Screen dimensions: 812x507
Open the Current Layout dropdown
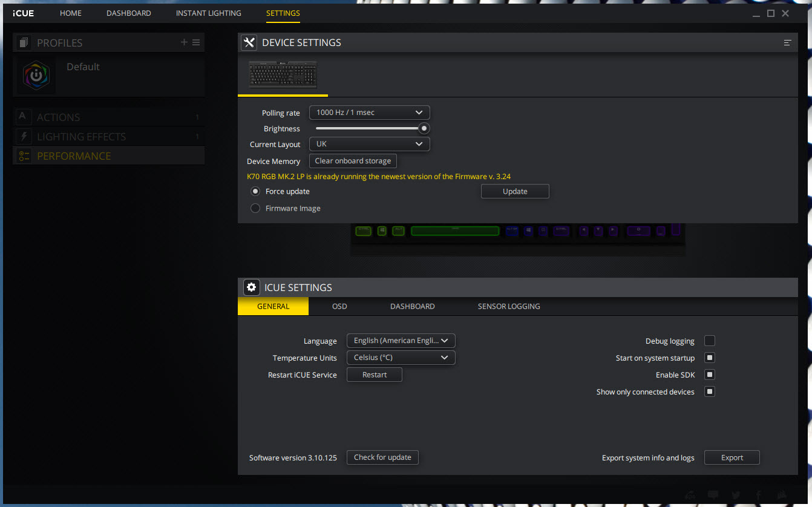tap(370, 144)
